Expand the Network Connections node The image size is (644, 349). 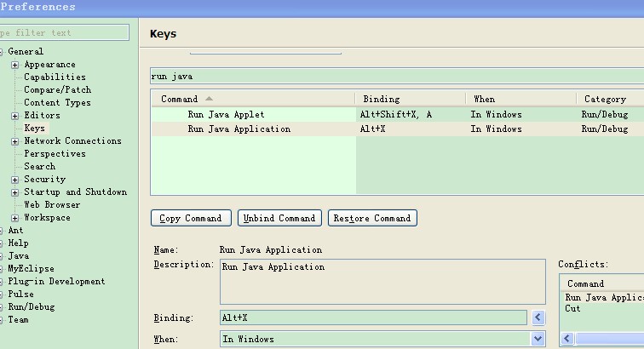[x=15, y=141]
